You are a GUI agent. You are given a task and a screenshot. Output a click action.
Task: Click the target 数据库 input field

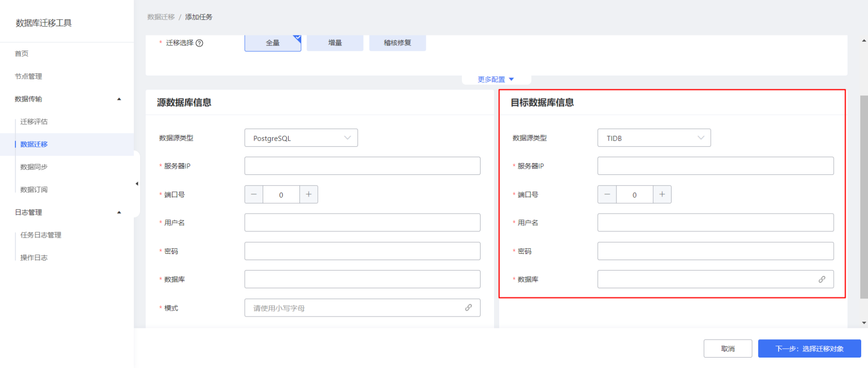[716, 279]
